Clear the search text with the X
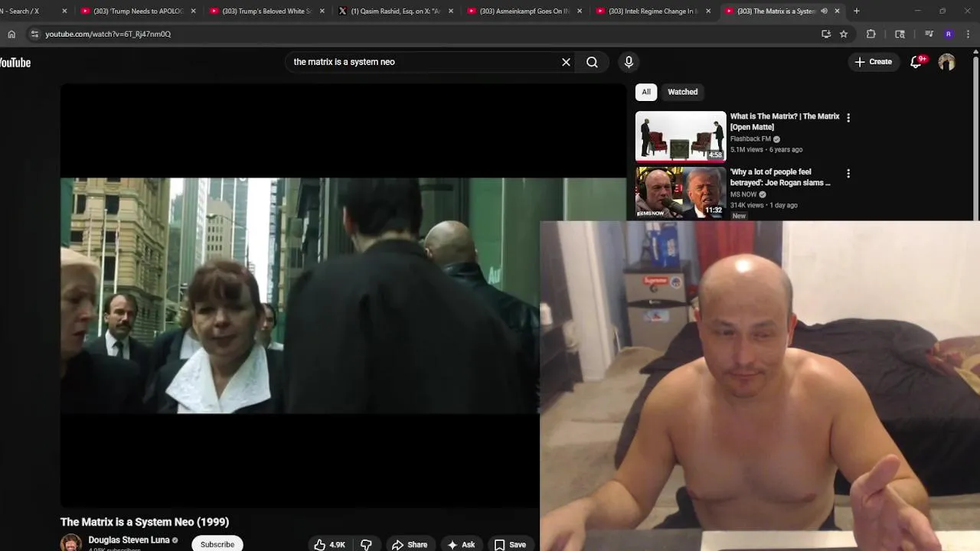This screenshot has width=980, height=551. click(x=566, y=62)
